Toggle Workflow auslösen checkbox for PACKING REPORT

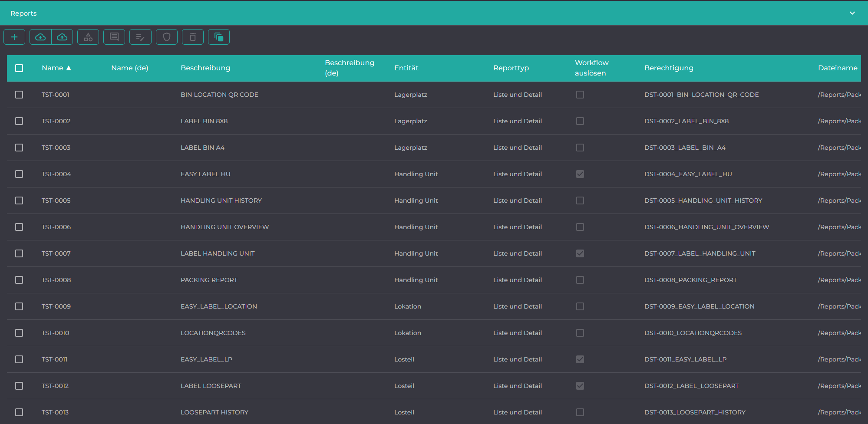580,280
